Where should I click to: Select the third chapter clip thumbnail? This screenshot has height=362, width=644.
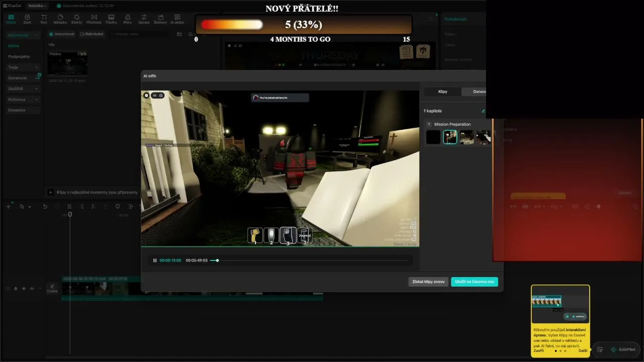pyautogui.click(x=467, y=137)
